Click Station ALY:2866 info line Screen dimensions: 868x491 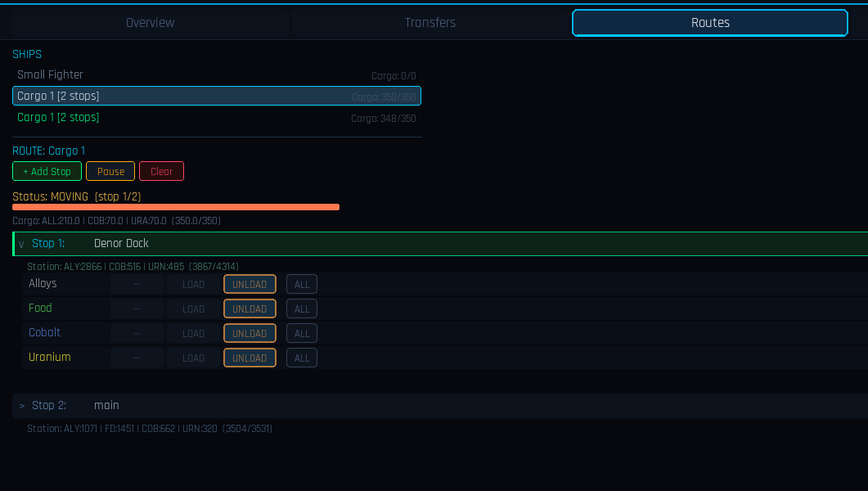point(133,266)
